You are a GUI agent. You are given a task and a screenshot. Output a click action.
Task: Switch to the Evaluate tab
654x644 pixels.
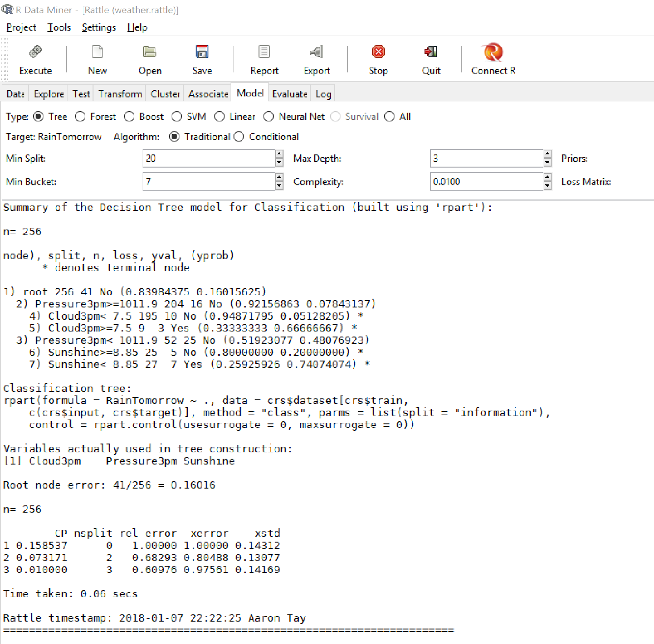[x=289, y=93]
